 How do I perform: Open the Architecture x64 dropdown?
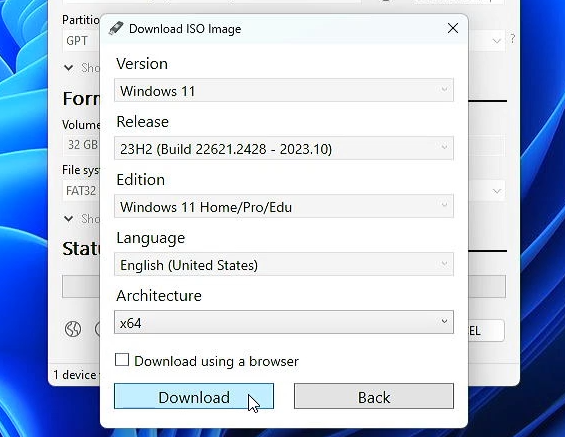point(284,322)
